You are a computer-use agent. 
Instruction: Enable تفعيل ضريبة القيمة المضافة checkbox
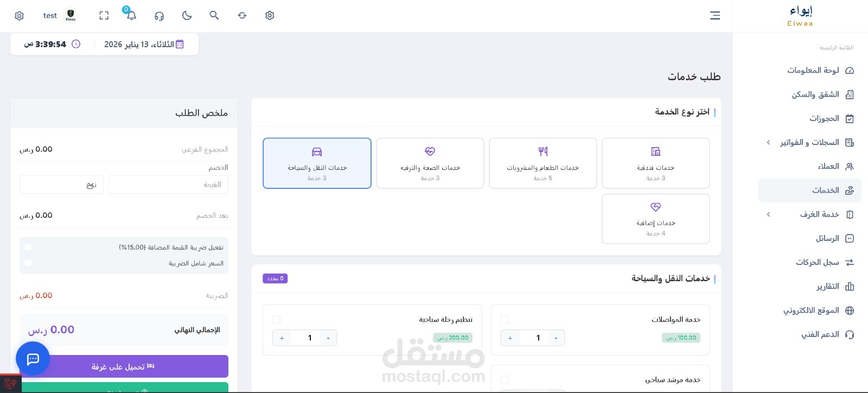click(28, 247)
